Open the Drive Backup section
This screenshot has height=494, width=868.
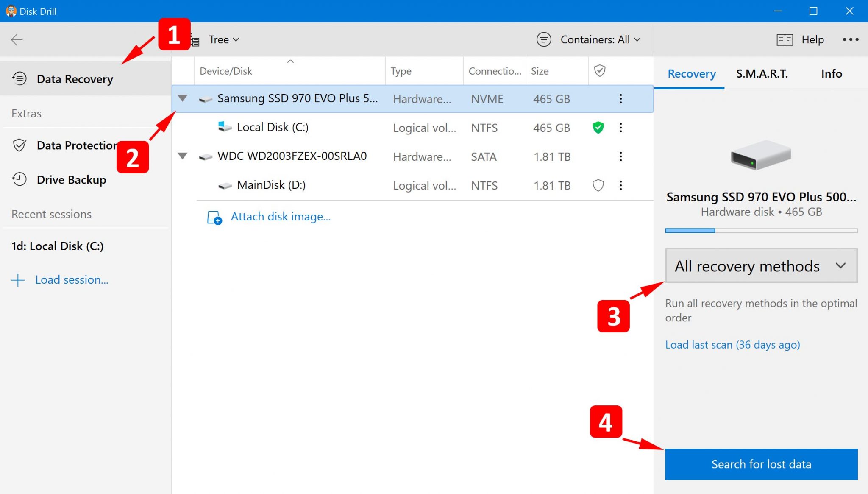pyautogui.click(x=71, y=179)
